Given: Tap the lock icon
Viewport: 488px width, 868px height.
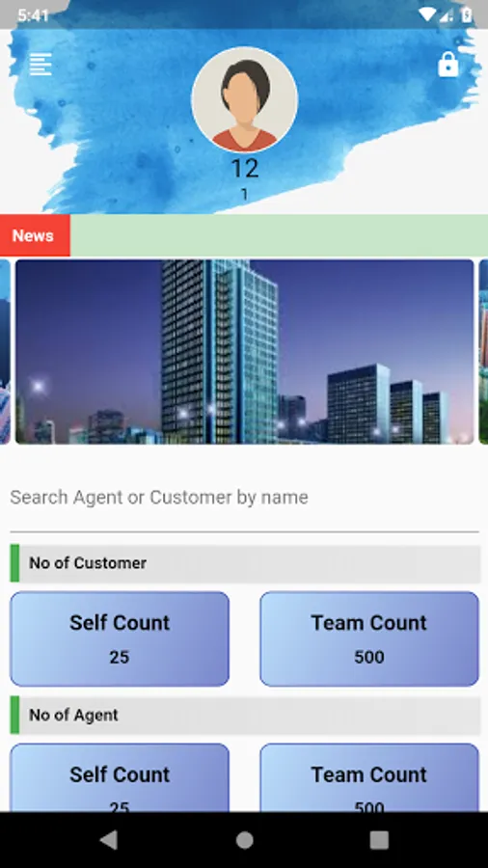Looking at the screenshot, I should (448, 65).
